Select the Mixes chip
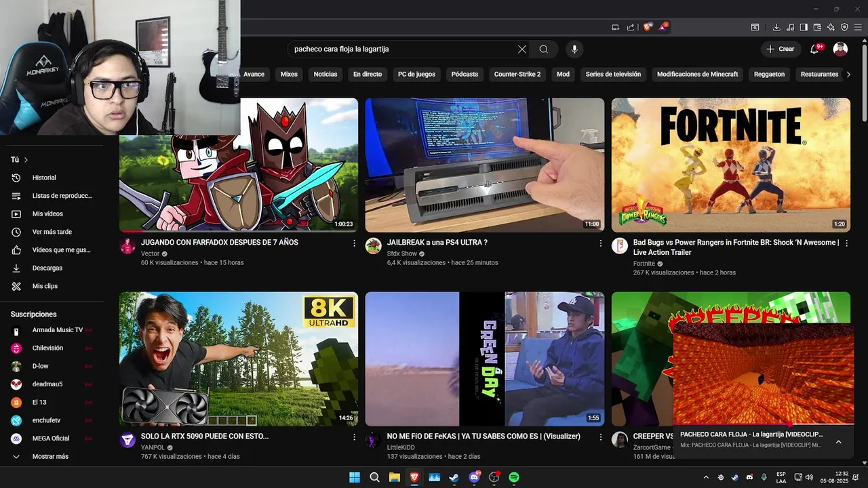This screenshot has width=868, height=488. point(289,75)
